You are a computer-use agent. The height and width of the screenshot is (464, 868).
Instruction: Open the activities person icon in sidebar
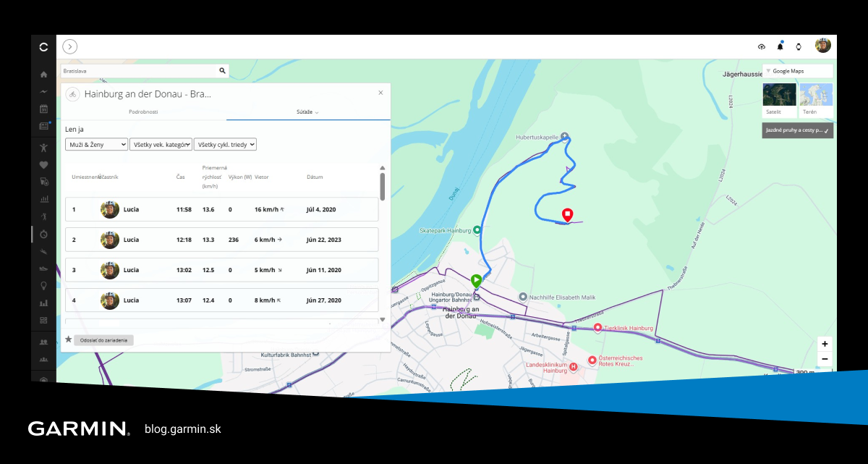coord(43,147)
